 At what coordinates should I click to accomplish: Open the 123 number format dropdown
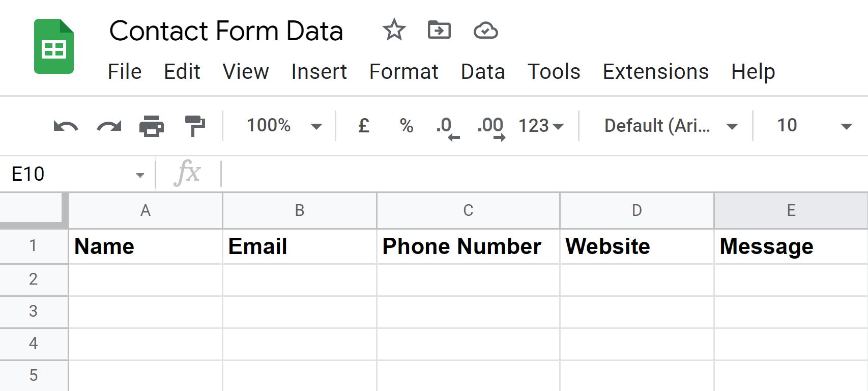coord(539,125)
